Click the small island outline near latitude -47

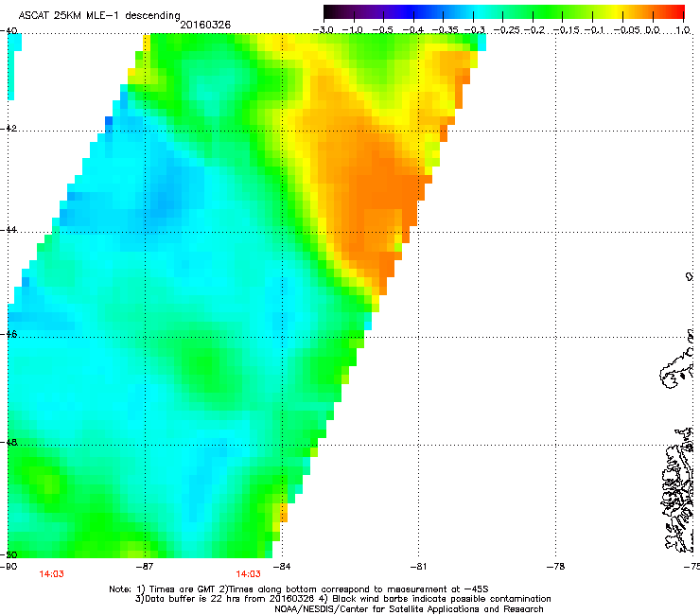pyautogui.click(x=675, y=371)
